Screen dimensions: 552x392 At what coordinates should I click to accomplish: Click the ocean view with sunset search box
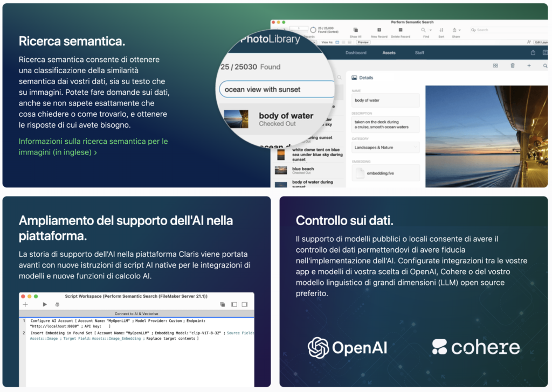(277, 89)
